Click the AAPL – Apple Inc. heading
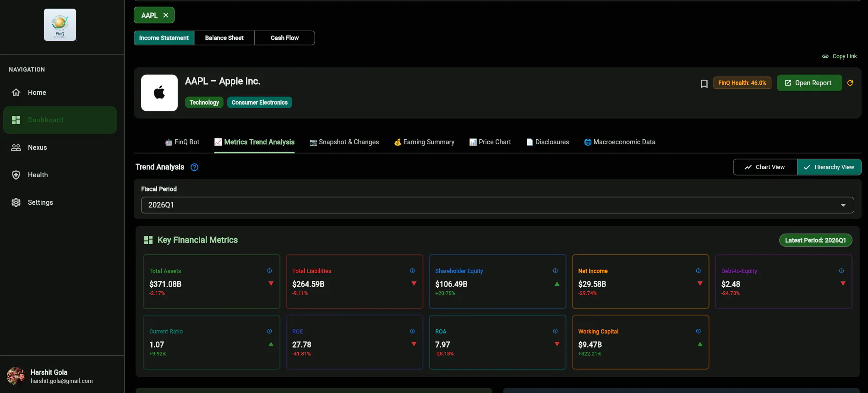This screenshot has height=393, width=868. [223, 81]
